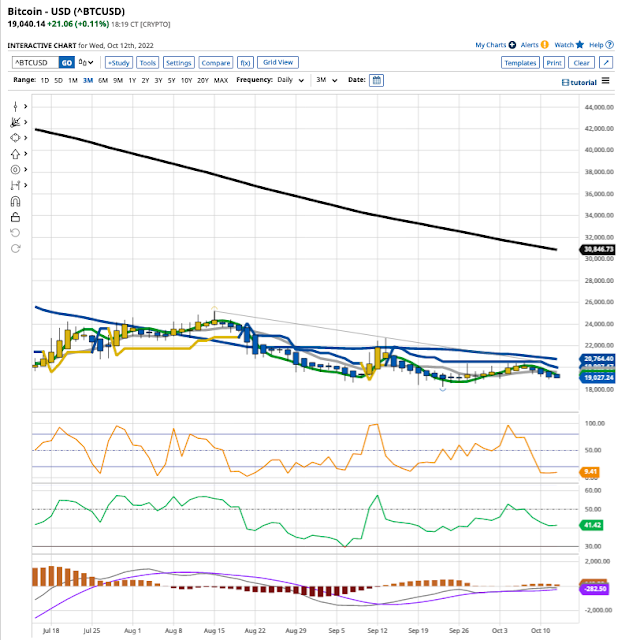Select the crosshair cursor tool
The width and height of the screenshot is (640, 640).
[x=15, y=107]
